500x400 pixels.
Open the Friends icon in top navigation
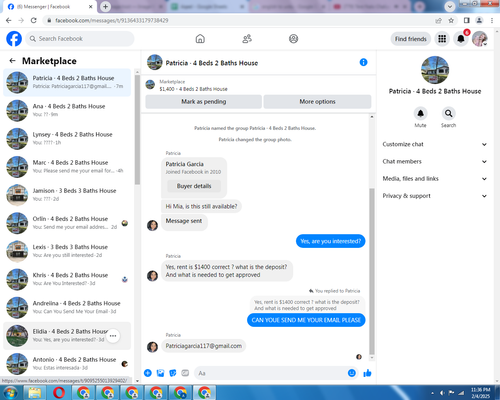point(247,39)
